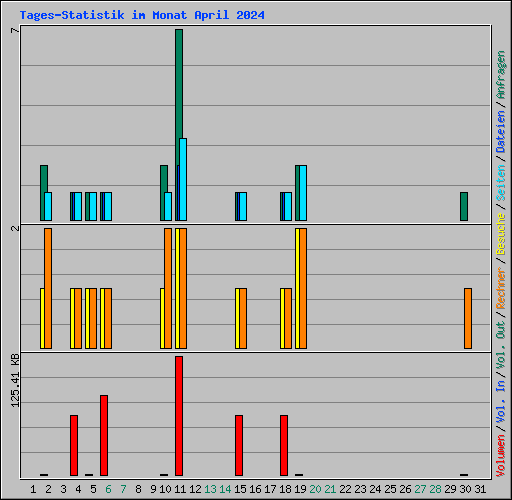
Task: Click the cyan Seiten bar for day 15
Action: point(243,206)
